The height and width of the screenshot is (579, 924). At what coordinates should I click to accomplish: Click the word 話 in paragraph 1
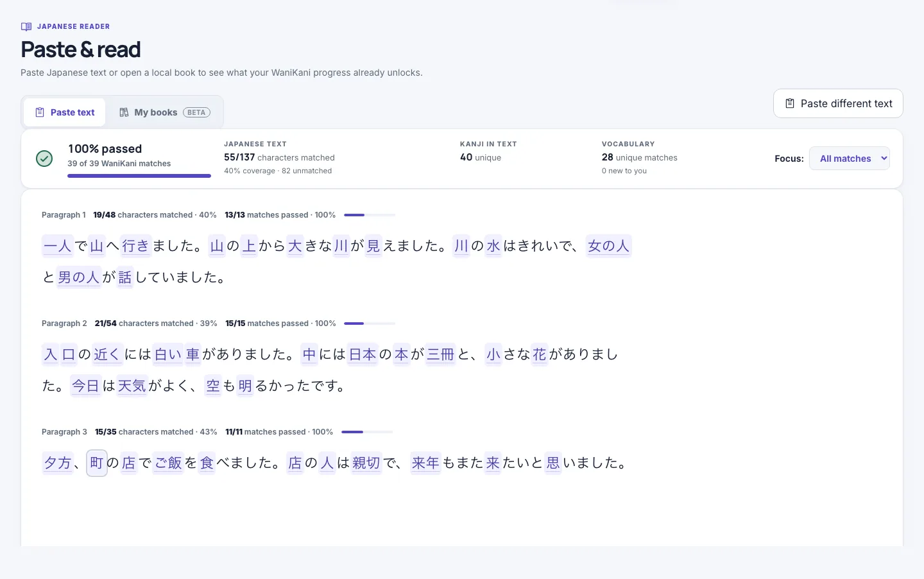pos(125,277)
